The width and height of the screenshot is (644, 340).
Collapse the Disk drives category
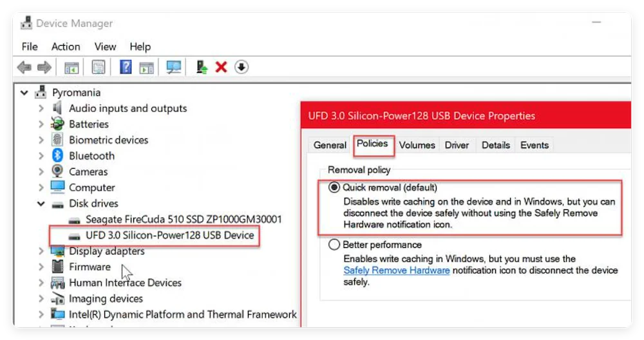coord(41,203)
